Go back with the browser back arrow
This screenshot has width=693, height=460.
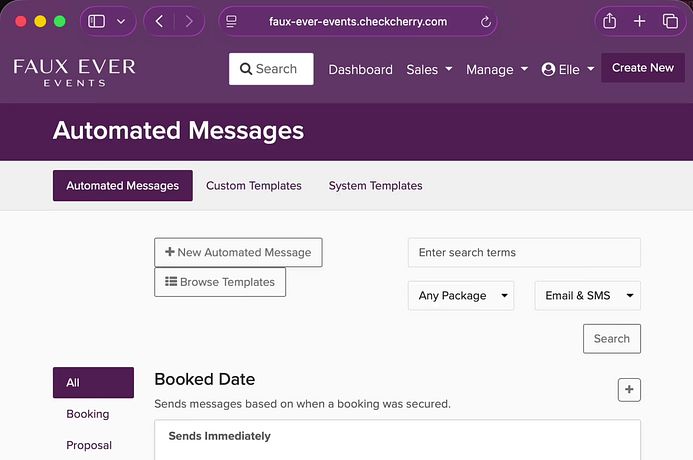tap(159, 21)
